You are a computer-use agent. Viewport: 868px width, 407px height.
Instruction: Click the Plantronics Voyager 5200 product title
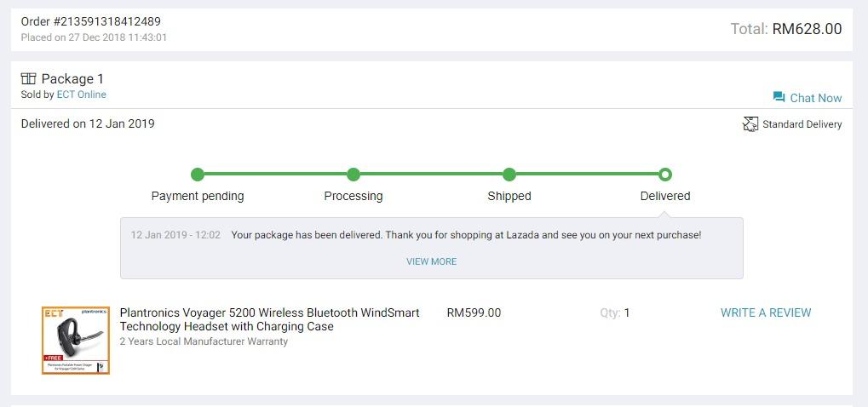click(x=269, y=319)
